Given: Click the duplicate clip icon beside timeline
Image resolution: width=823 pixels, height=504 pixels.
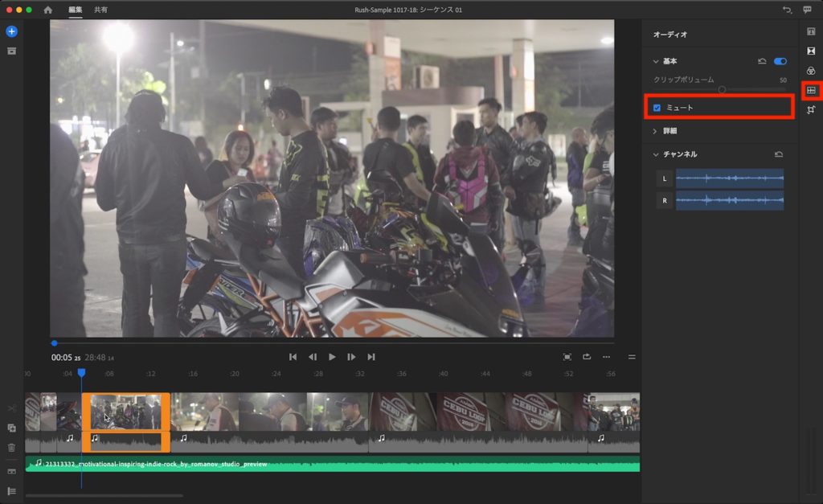Looking at the screenshot, I should (x=11, y=428).
